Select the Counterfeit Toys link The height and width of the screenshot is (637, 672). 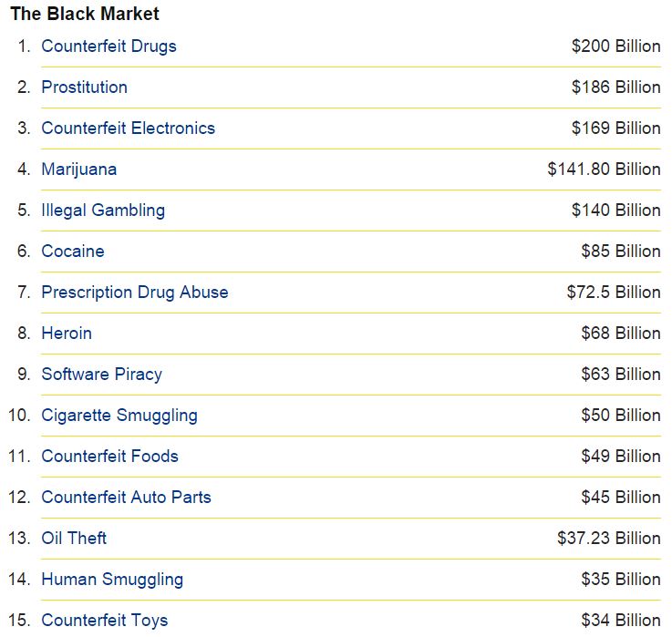click(x=104, y=621)
